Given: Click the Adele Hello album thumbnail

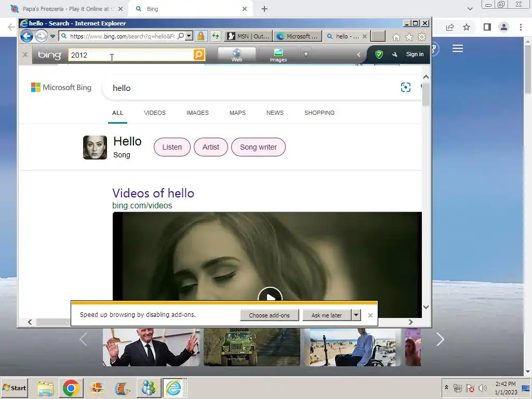Looking at the screenshot, I should tap(95, 148).
